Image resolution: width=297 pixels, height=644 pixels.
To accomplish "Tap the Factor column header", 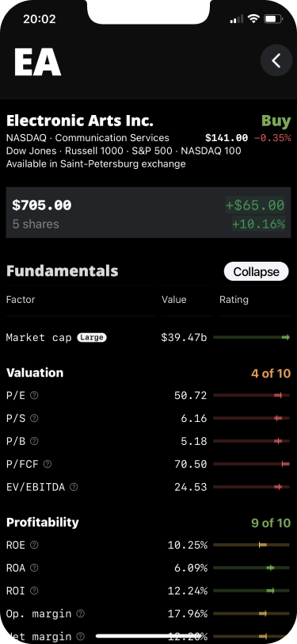I will click(x=21, y=300).
